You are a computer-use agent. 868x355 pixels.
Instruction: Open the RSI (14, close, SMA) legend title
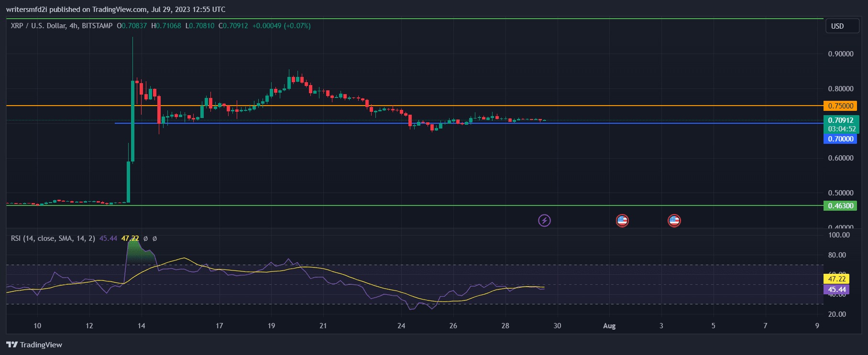click(53, 238)
